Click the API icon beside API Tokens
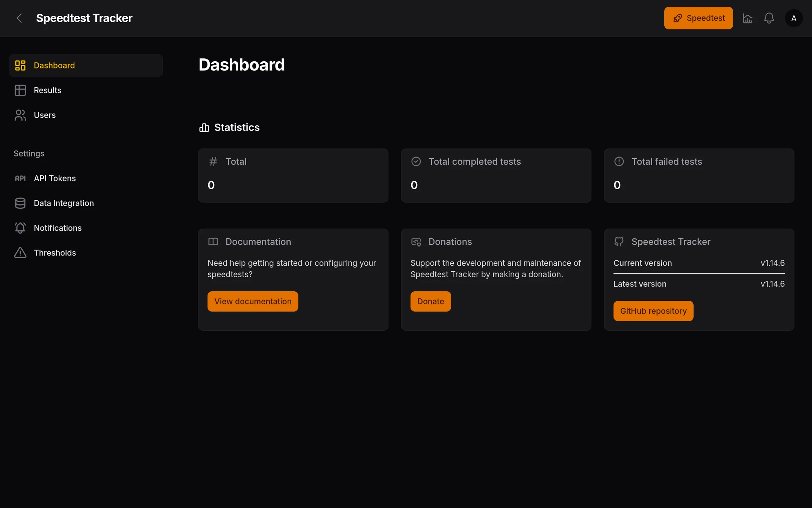This screenshot has width=812, height=508. click(20, 178)
